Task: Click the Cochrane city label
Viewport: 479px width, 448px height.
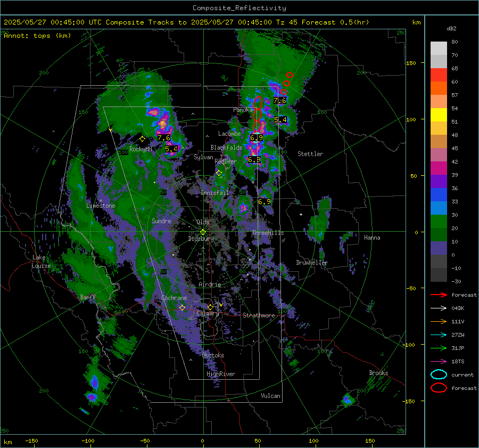Action: (174, 298)
